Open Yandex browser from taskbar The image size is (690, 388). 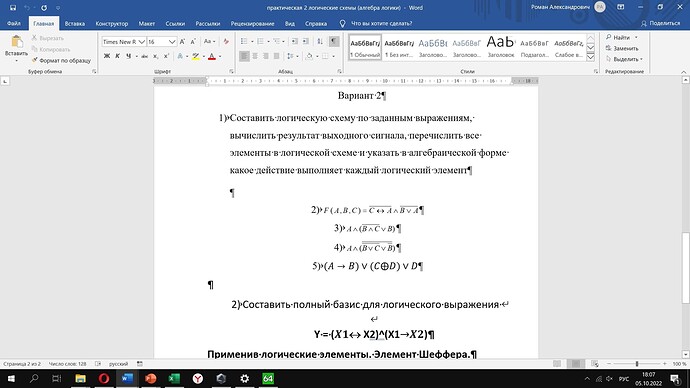(x=198, y=378)
